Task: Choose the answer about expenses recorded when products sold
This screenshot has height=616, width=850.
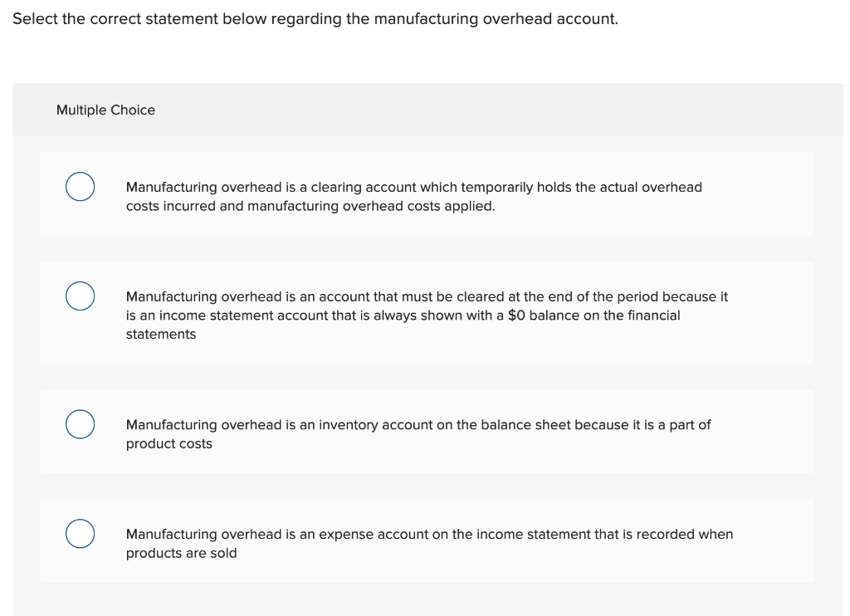Action: (x=429, y=543)
